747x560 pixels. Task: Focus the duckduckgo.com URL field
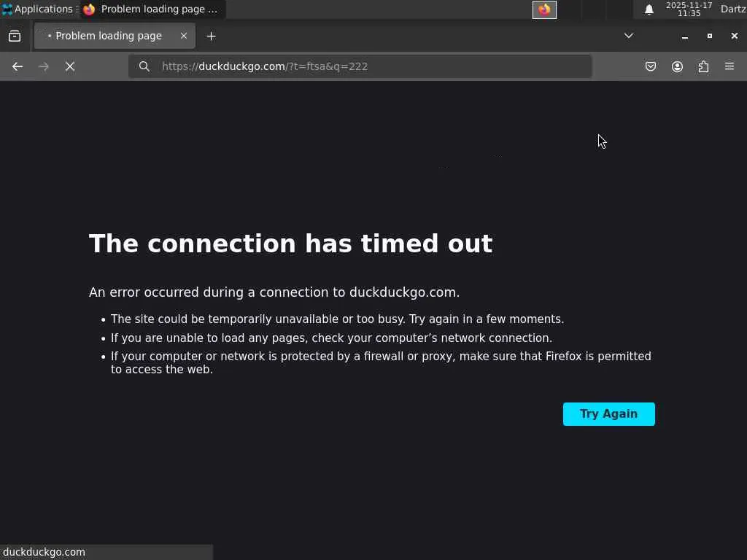(360, 66)
